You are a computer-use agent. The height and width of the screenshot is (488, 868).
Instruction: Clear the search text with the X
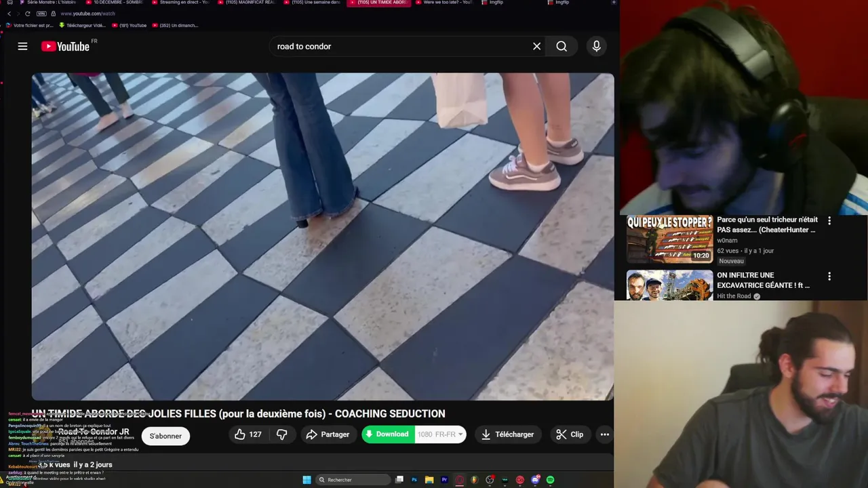click(x=536, y=46)
